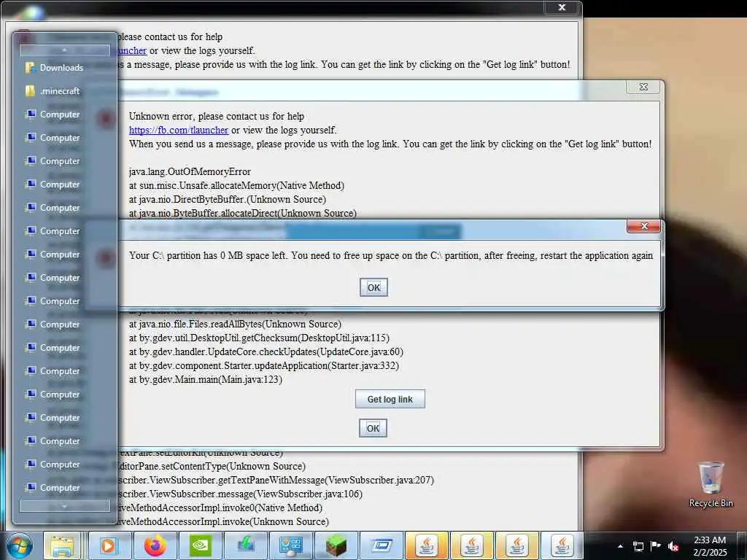This screenshot has width=747, height=560.
Task: Open the green download arrow taskbar icon
Action: point(246,545)
